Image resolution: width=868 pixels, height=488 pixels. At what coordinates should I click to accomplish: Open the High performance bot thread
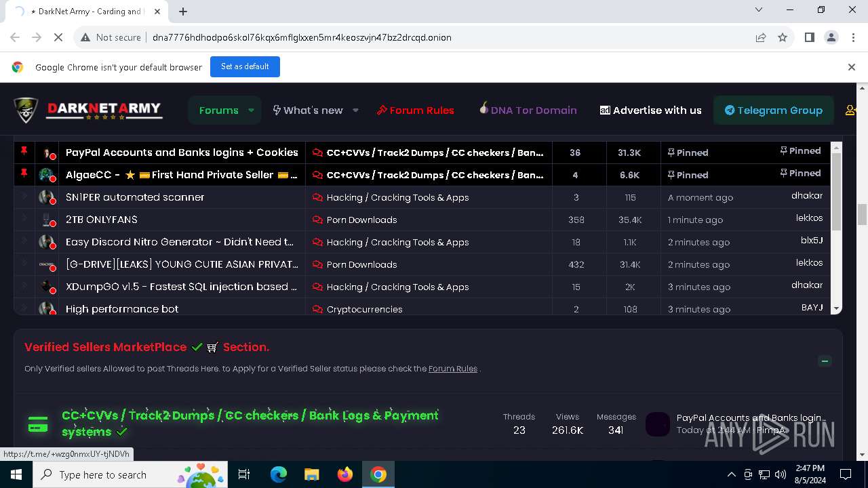pyautogui.click(x=122, y=309)
